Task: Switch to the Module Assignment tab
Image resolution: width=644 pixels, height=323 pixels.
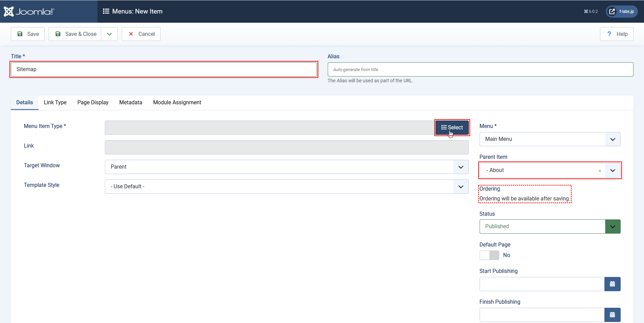Action: tap(177, 103)
